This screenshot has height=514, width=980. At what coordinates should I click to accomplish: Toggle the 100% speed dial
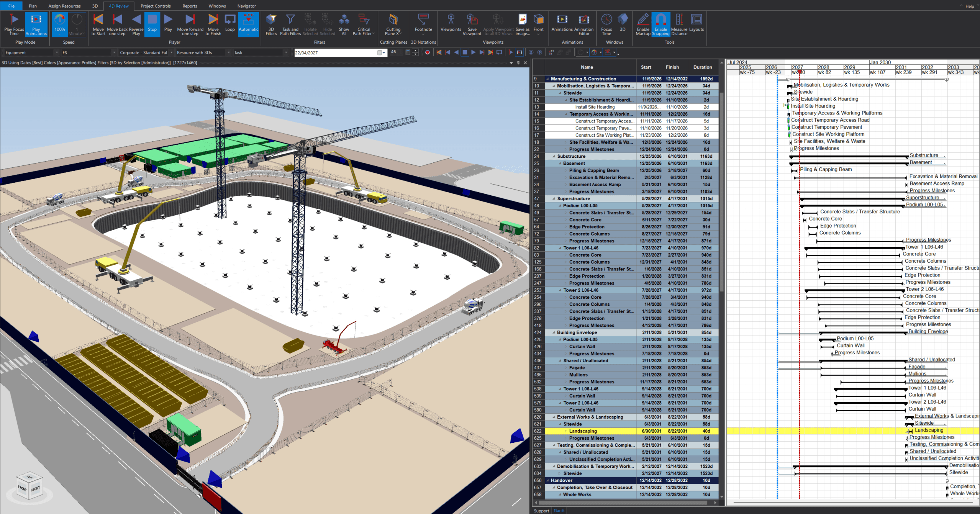click(59, 25)
